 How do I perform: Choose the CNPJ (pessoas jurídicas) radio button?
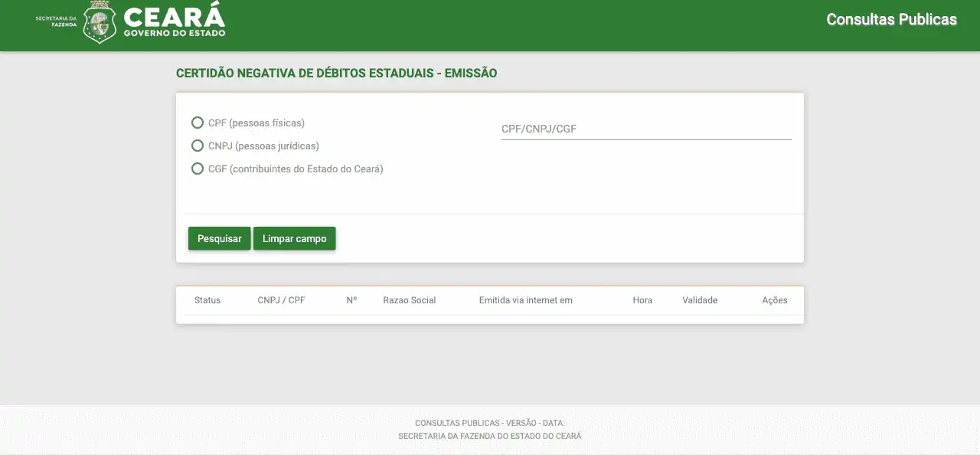pyautogui.click(x=198, y=146)
